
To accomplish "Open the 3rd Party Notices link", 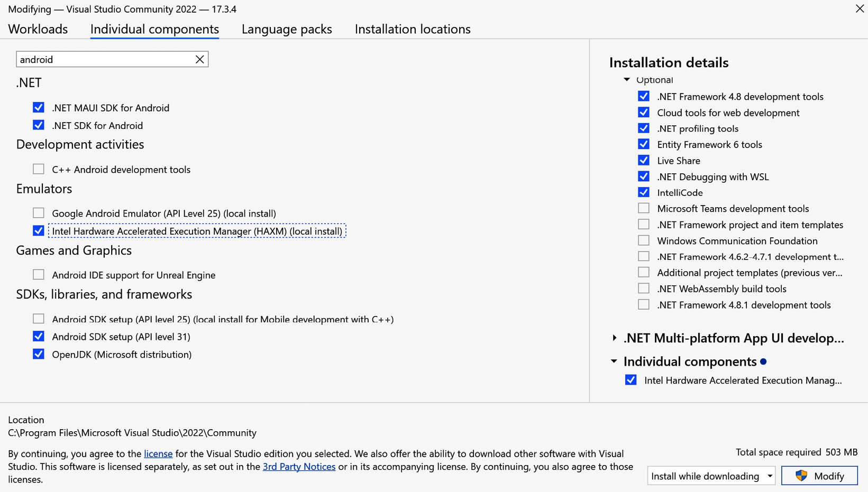I will click(x=299, y=467).
